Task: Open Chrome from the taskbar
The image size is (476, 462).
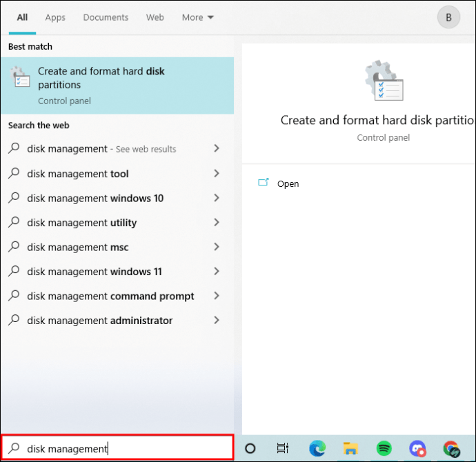Action: (x=451, y=448)
